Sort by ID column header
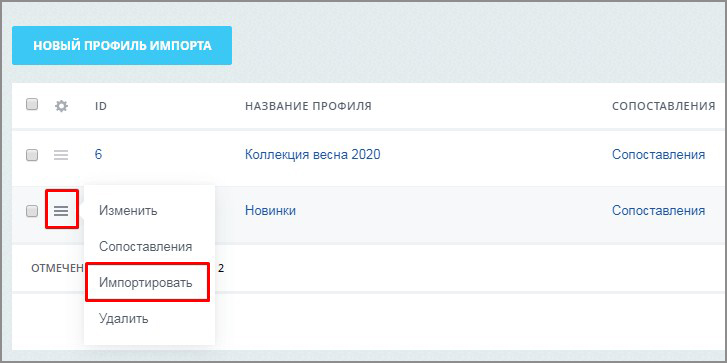Screen dimensions: 727x363 (x=101, y=106)
